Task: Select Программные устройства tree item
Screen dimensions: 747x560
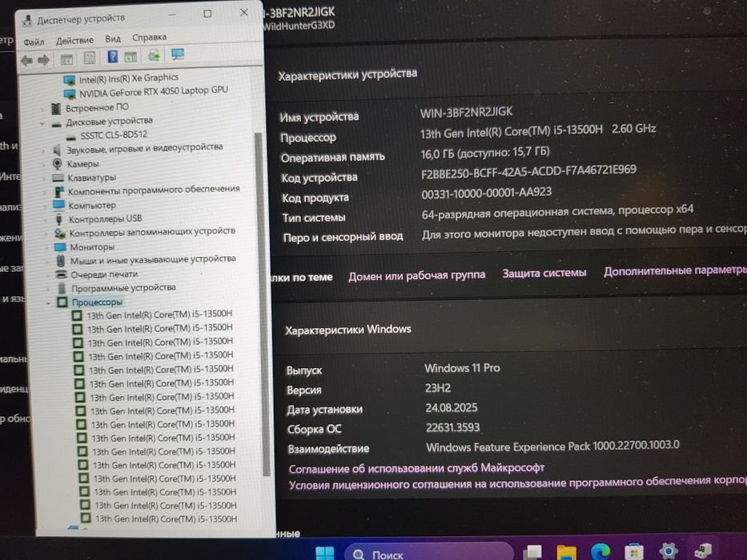Action: pyautogui.click(x=123, y=288)
